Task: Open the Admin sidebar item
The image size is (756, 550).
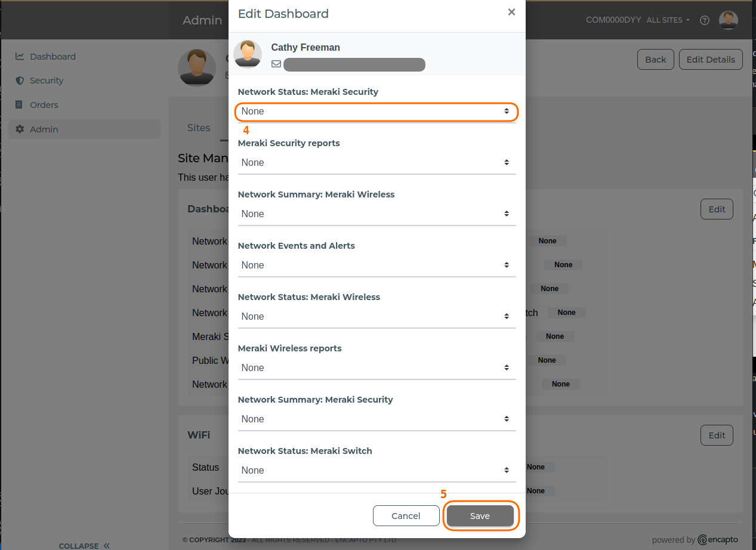Action: coord(85,129)
